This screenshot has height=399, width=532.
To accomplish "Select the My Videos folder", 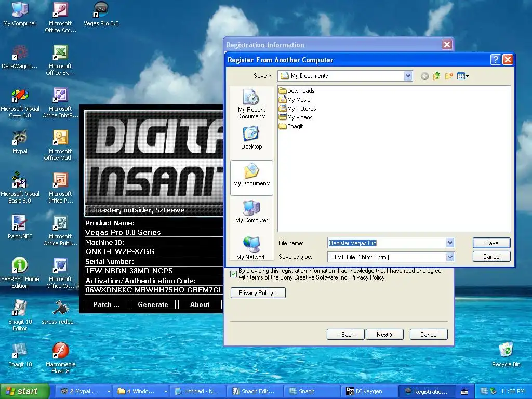I will coord(296,117).
